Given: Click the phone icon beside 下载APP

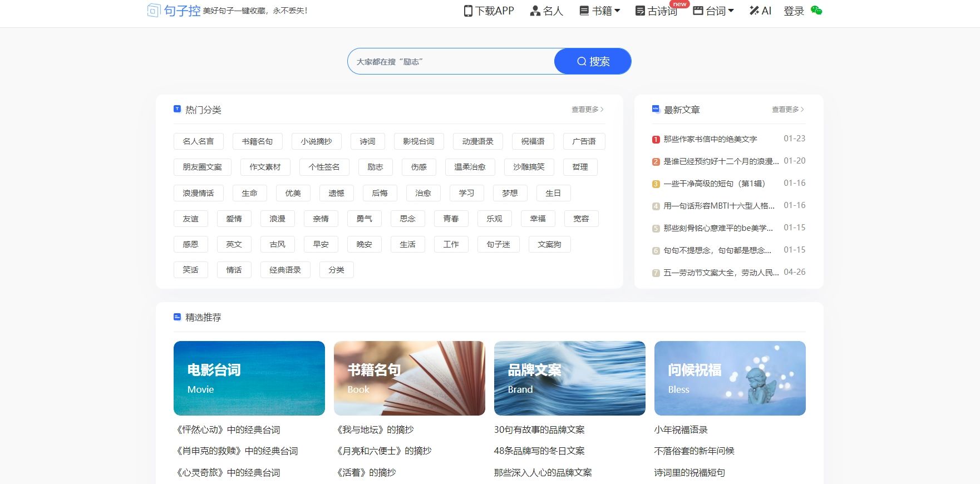Looking at the screenshot, I should [x=468, y=11].
